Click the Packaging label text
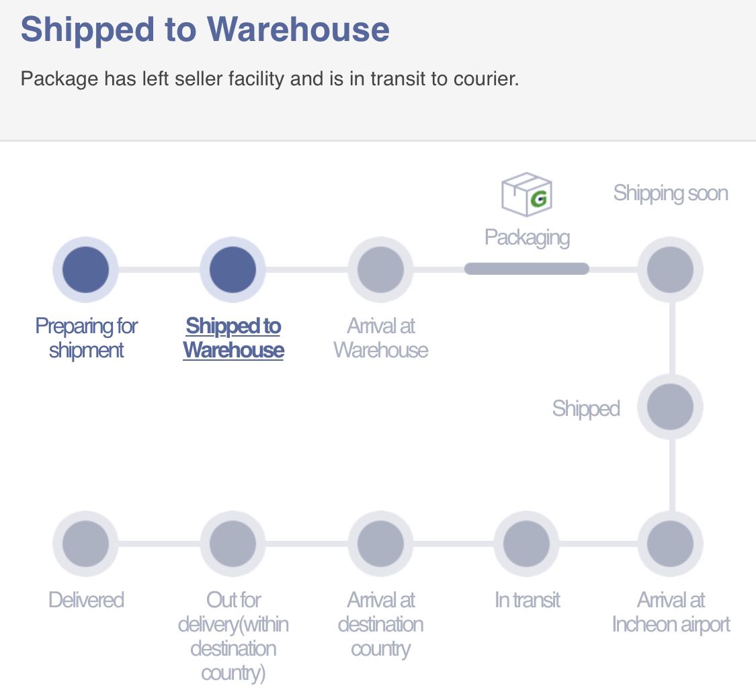756x700 pixels. tap(527, 237)
